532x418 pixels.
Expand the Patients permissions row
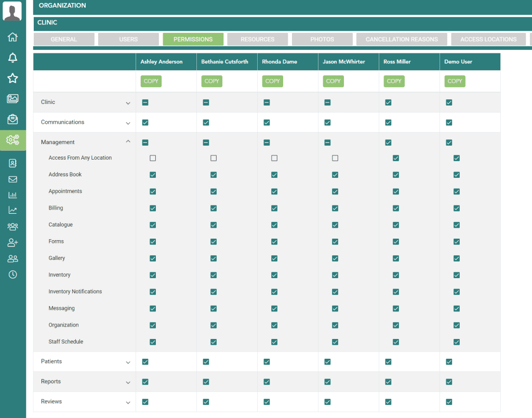point(128,362)
